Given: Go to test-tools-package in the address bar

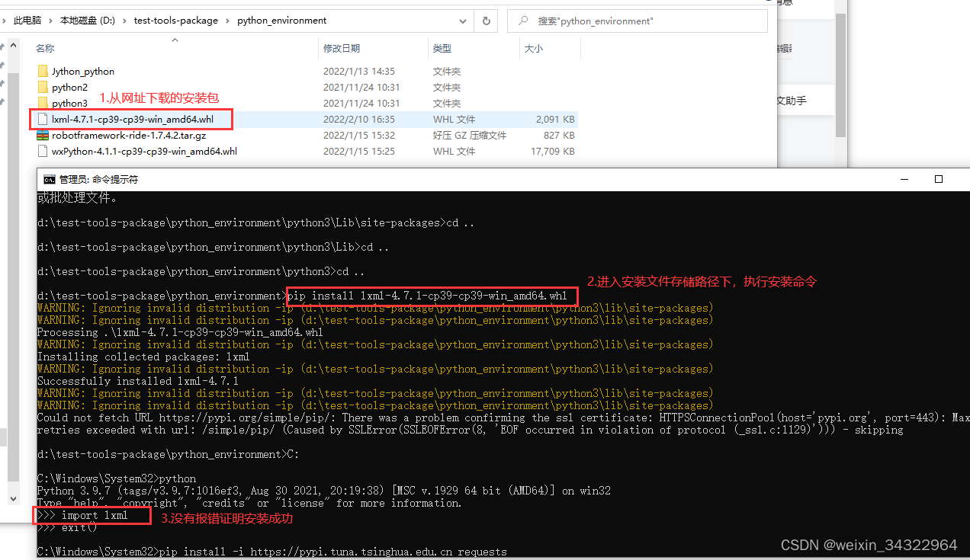Looking at the screenshot, I should pyautogui.click(x=176, y=21).
